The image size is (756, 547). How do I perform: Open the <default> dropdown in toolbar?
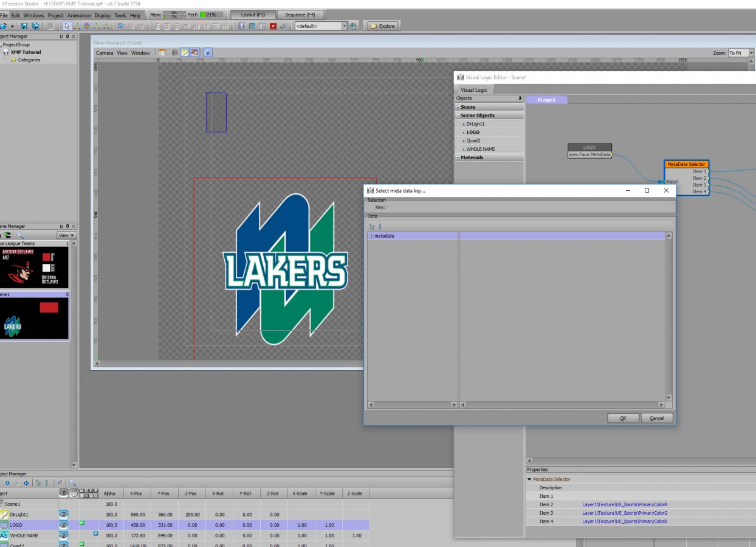344,26
